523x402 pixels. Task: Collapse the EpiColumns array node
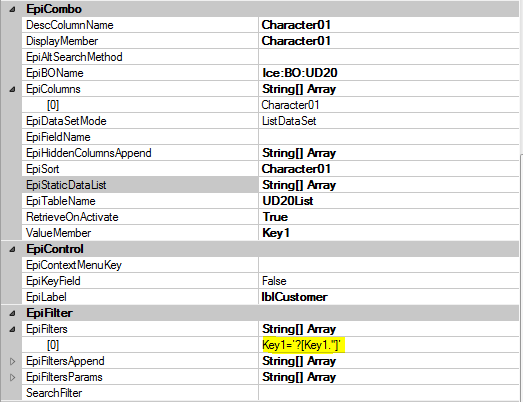[x=12, y=89]
